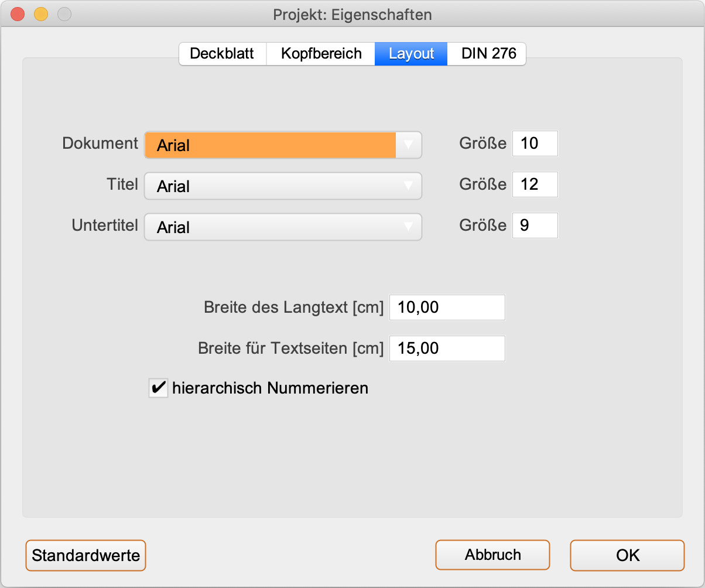
Task: Go to the DIN 276 tab
Action: [x=488, y=54]
